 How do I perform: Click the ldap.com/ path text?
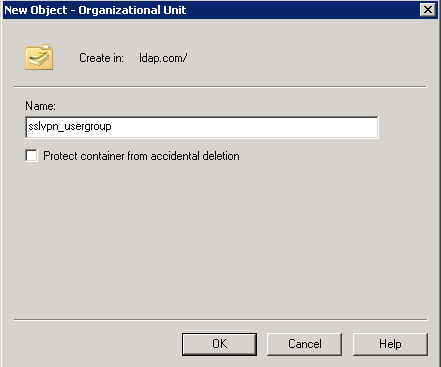pyautogui.click(x=163, y=58)
